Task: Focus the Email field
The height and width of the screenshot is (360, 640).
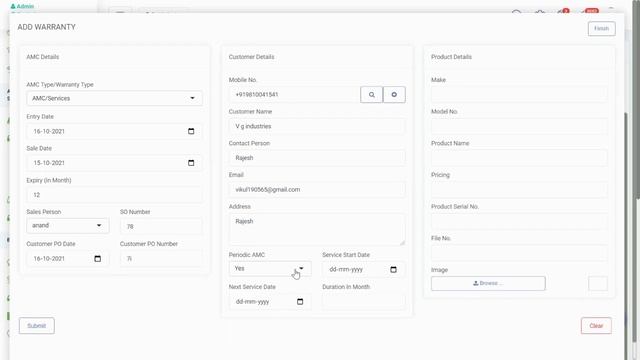Action: tap(317, 190)
